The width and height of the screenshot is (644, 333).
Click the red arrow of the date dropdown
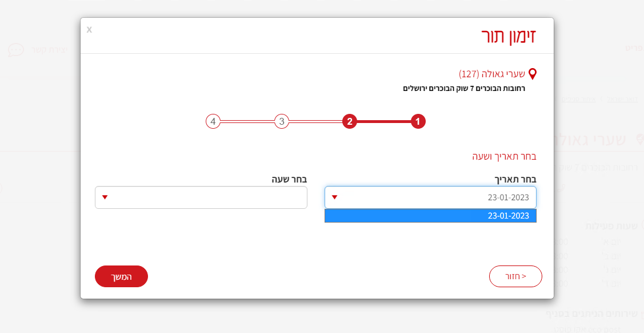tap(335, 197)
